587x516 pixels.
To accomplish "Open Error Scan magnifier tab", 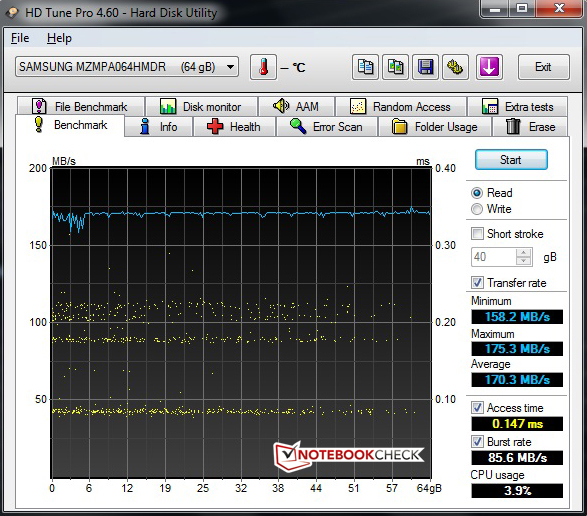I will (327, 127).
